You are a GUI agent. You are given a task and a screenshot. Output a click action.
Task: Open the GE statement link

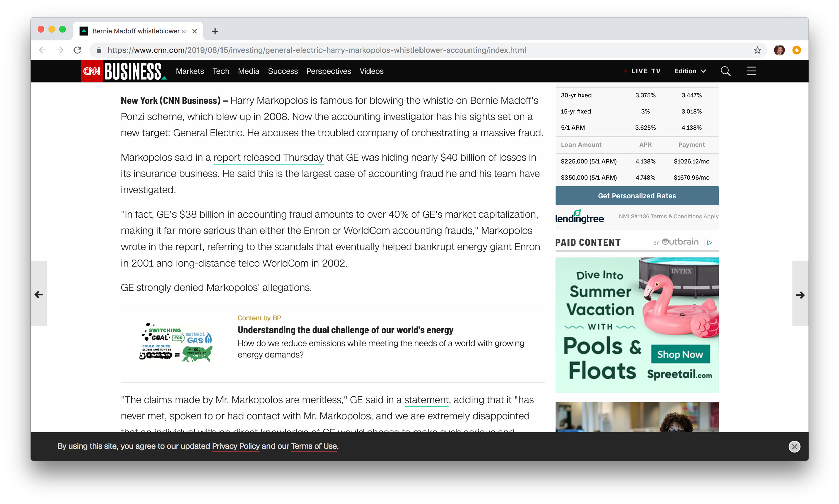pos(427,400)
